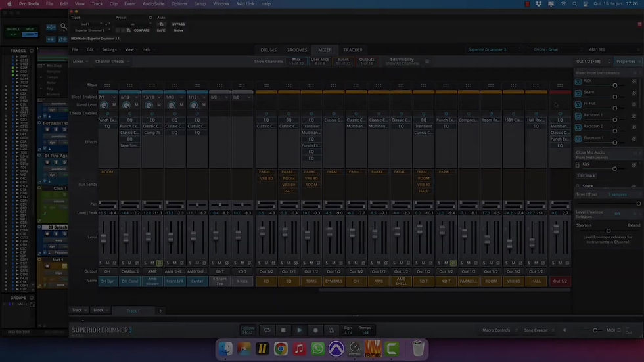The height and width of the screenshot is (362, 644).
Task: Open WhatsApp from the Dock
Action: [317, 349]
